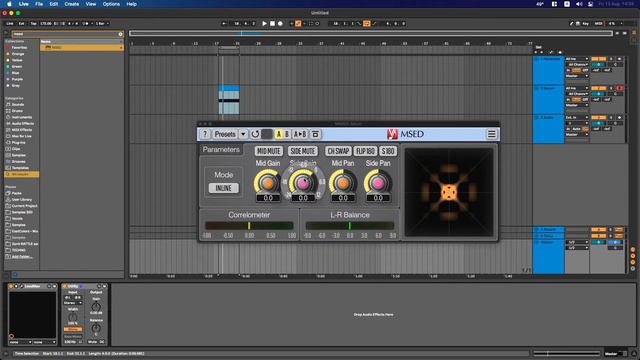Toggle S 180 in MSED
This screenshot has width=640, height=360.
[388, 151]
